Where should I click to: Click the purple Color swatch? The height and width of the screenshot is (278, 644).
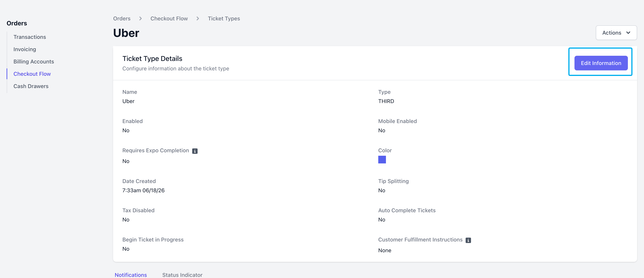click(382, 159)
